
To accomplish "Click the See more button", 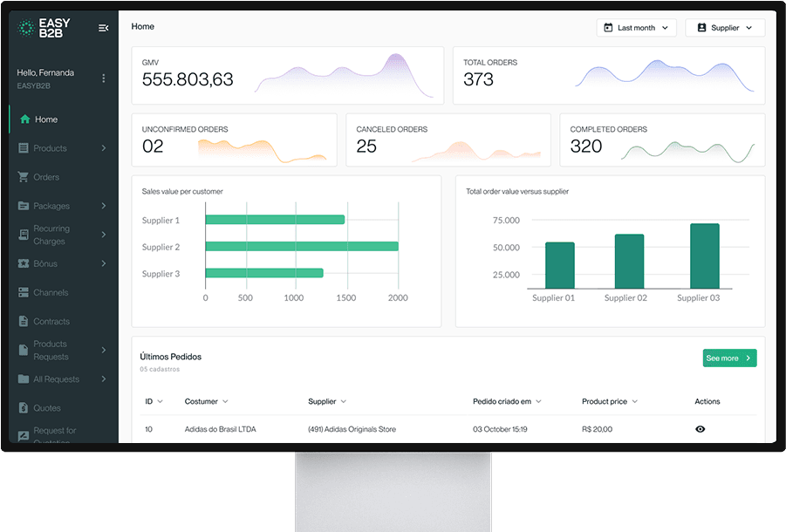I will [729, 358].
